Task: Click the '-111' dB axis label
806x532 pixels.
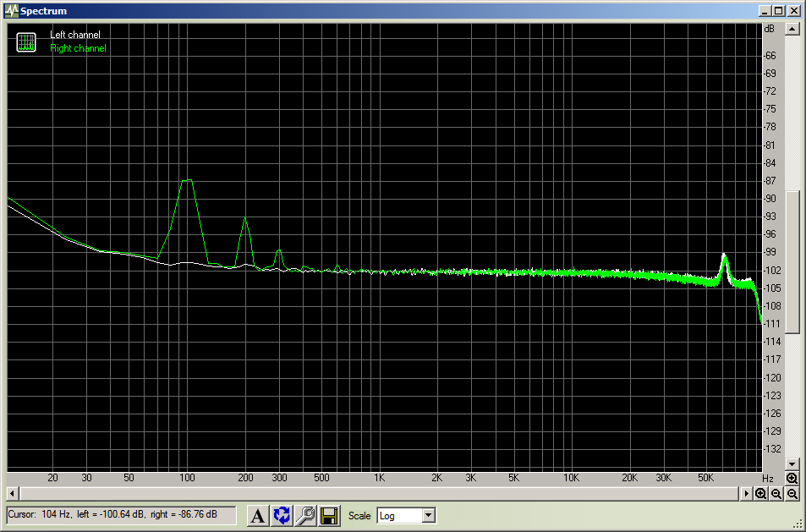Action: (x=771, y=324)
